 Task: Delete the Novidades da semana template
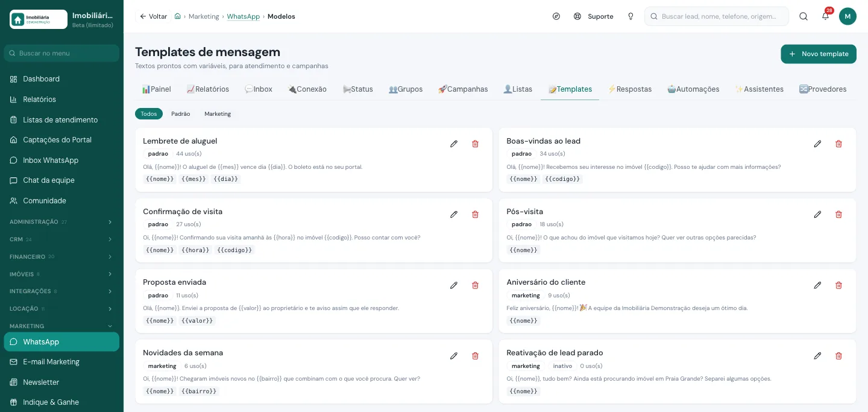click(475, 355)
